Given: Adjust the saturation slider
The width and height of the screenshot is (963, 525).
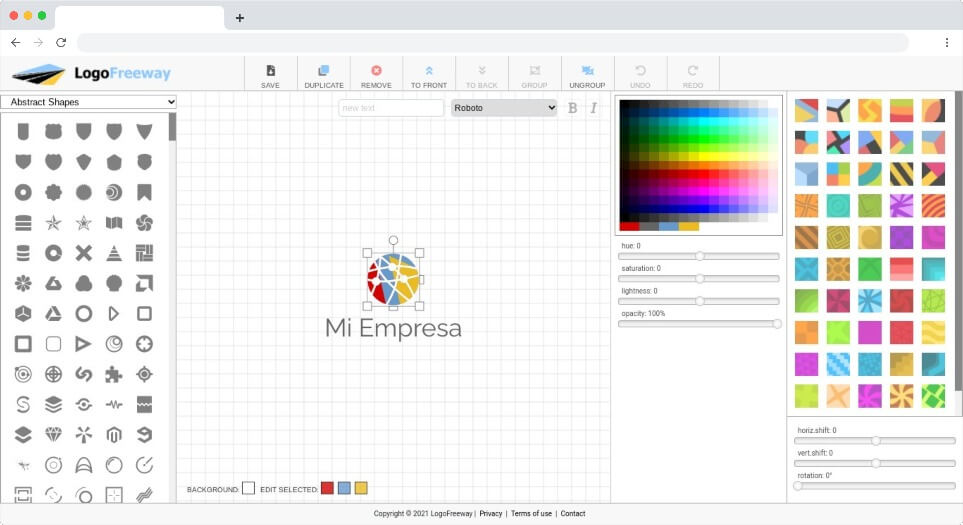Looking at the screenshot, I should pyautogui.click(x=699, y=279).
